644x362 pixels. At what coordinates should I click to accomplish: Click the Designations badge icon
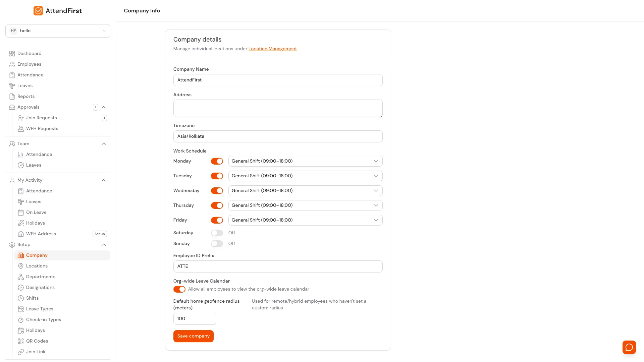coord(21,288)
